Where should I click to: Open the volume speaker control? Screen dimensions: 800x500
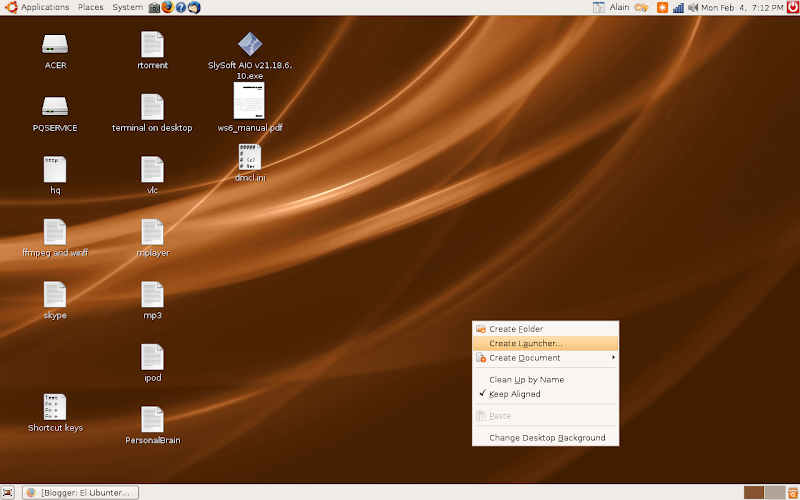tap(693, 7)
